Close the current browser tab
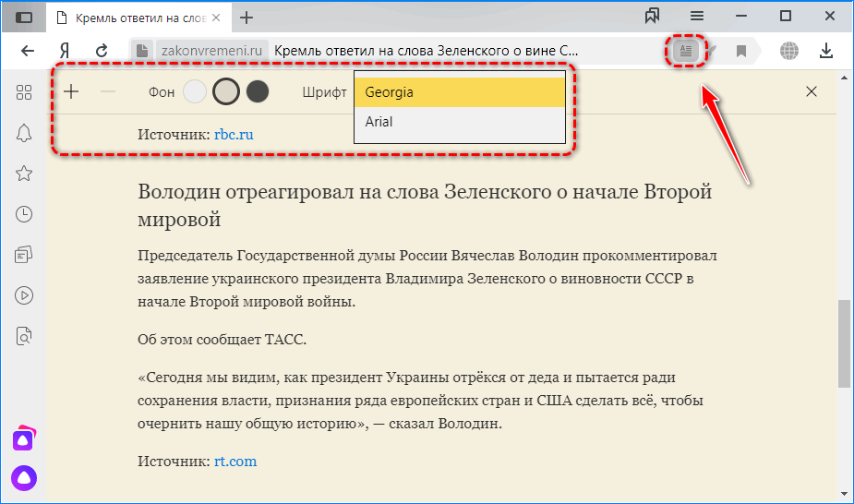Screen dimensions: 854x504 point(216,18)
